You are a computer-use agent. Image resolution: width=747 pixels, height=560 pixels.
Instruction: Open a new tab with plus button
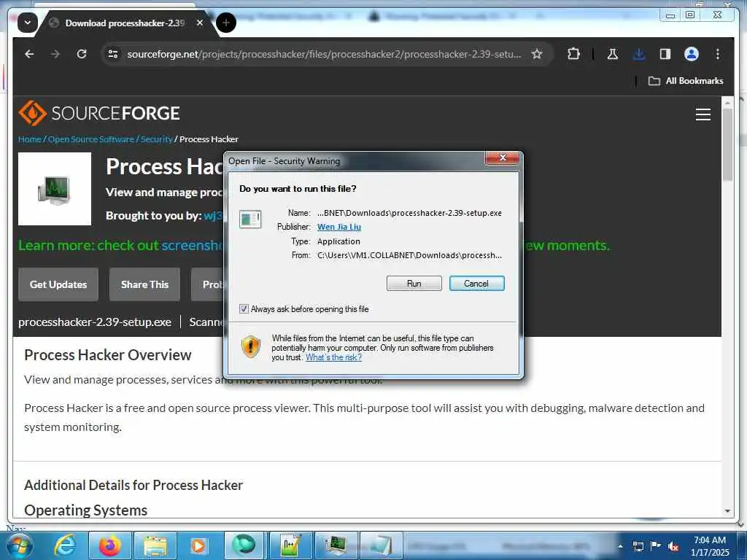click(226, 23)
